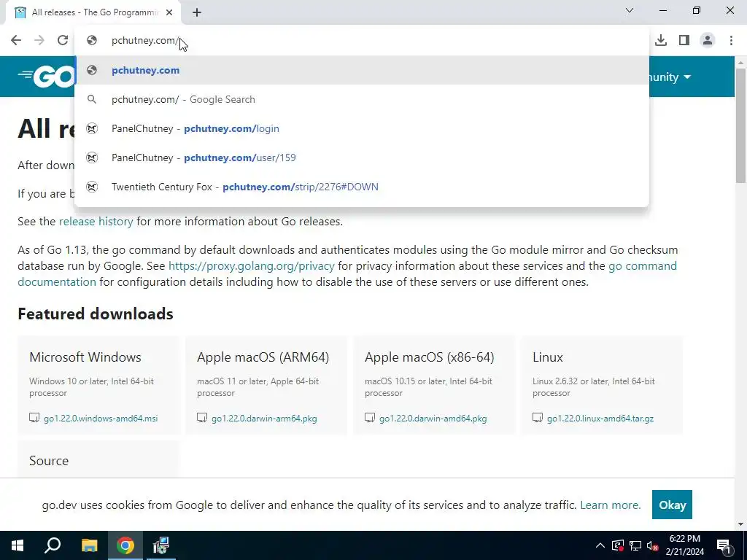Open the Learn more cookie link

tap(611, 505)
